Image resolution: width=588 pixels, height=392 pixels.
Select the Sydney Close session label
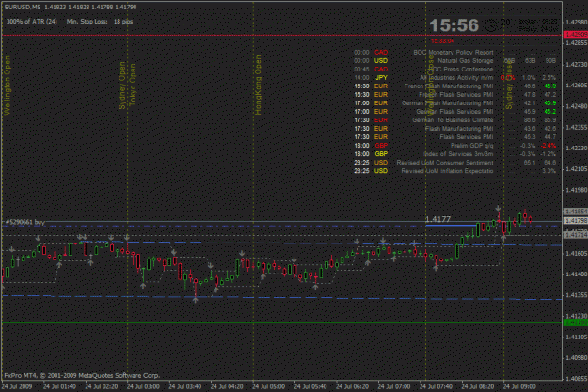tap(509, 86)
